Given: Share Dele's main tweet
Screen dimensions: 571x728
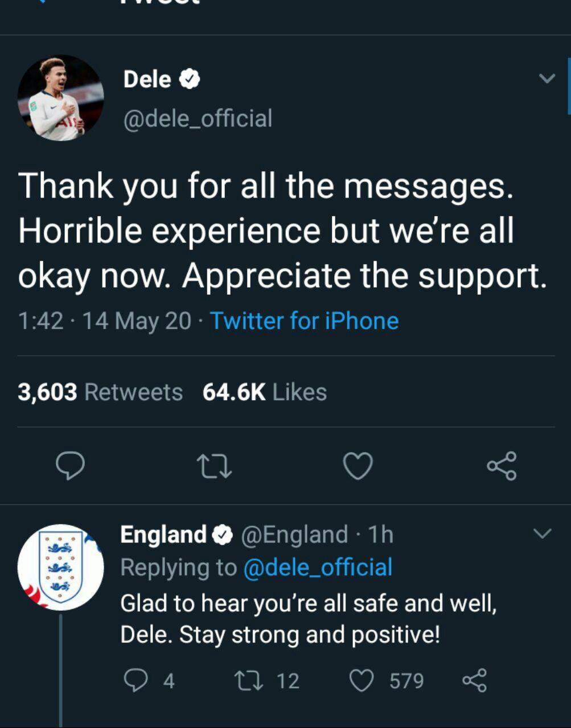Looking at the screenshot, I should 502,466.
